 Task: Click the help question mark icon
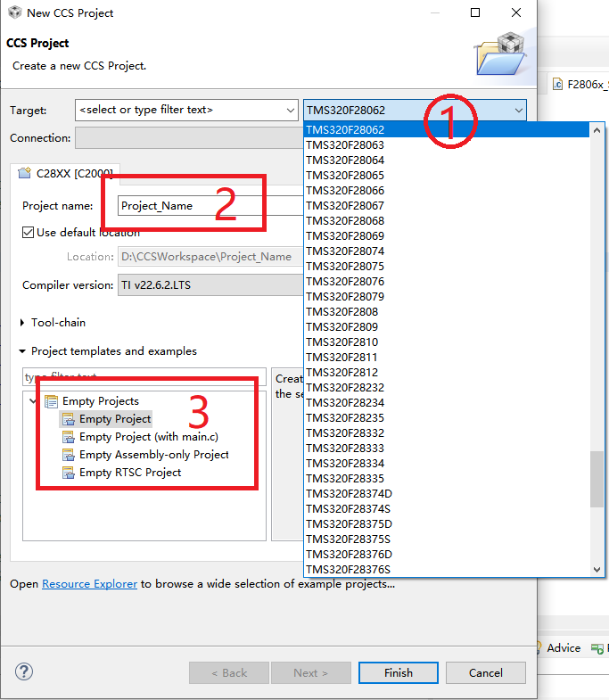(x=24, y=671)
